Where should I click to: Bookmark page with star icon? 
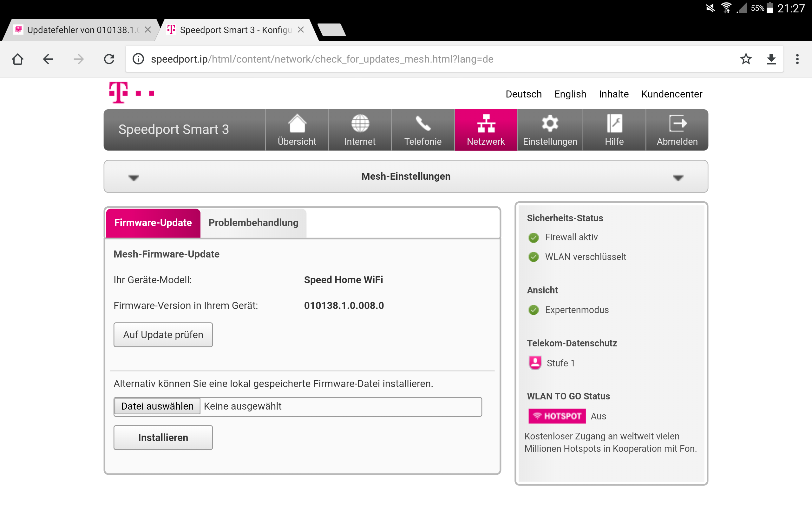(746, 59)
